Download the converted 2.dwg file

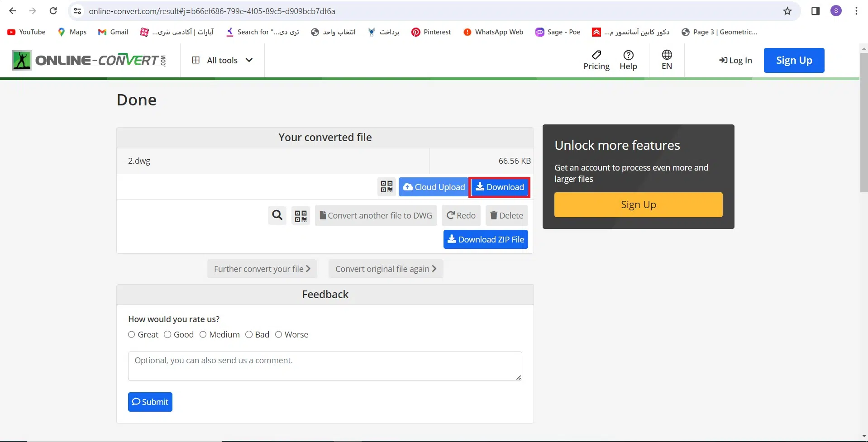[x=500, y=187]
